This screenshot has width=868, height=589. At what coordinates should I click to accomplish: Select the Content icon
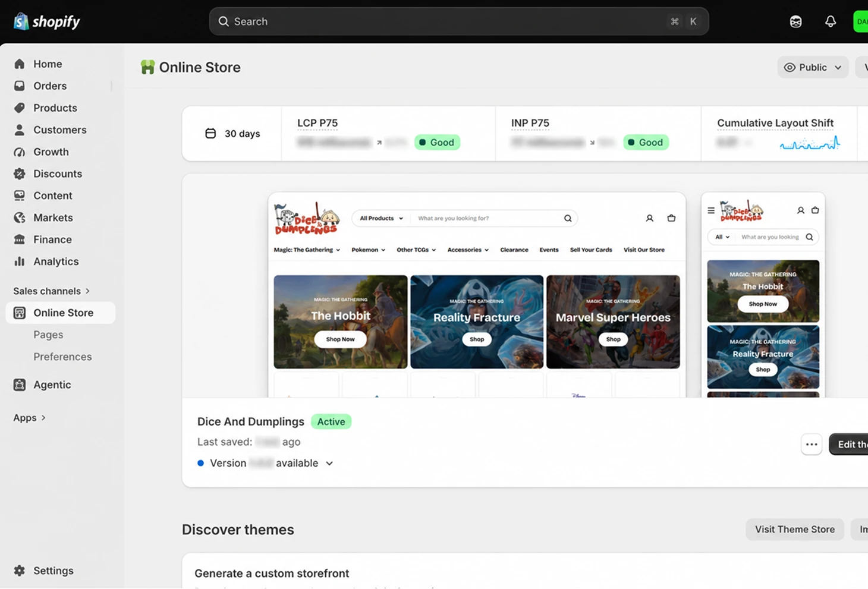[x=20, y=196]
